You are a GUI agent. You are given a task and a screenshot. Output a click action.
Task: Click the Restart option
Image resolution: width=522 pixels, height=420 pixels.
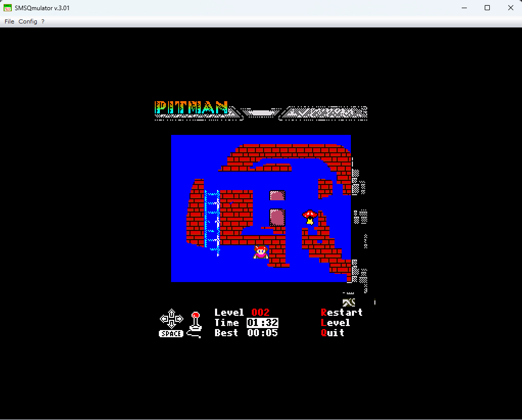(x=342, y=312)
